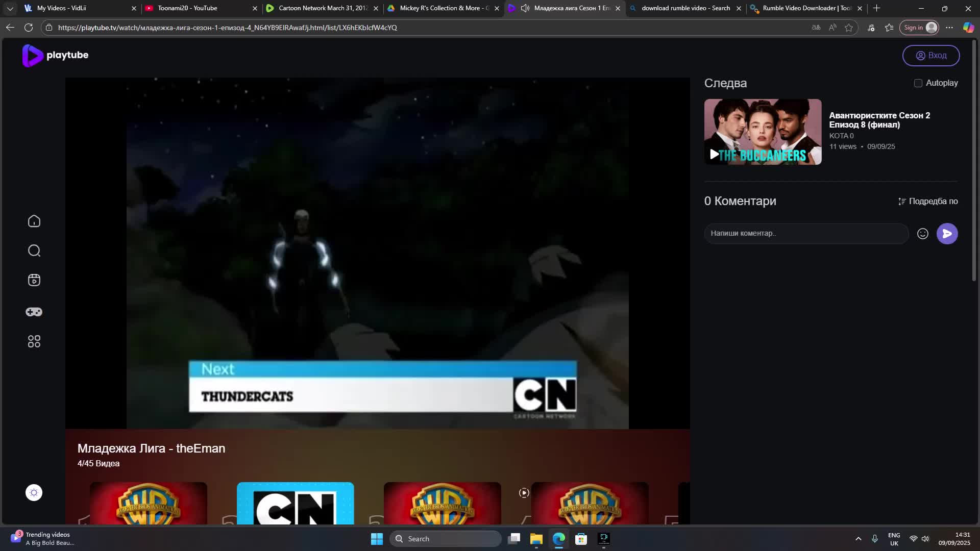The image size is (980, 551).
Task: Open the Categories grid icon in sidebar
Action: pyautogui.click(x=34, y=341)
